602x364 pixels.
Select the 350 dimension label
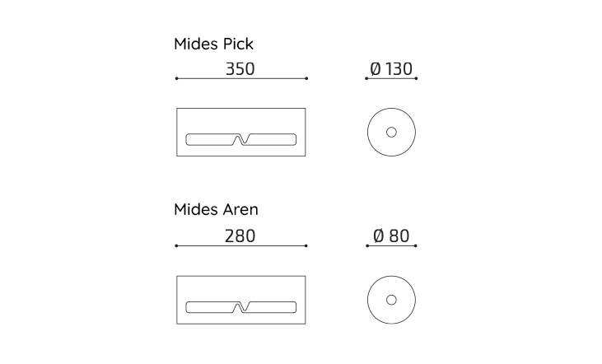(240, 69)
